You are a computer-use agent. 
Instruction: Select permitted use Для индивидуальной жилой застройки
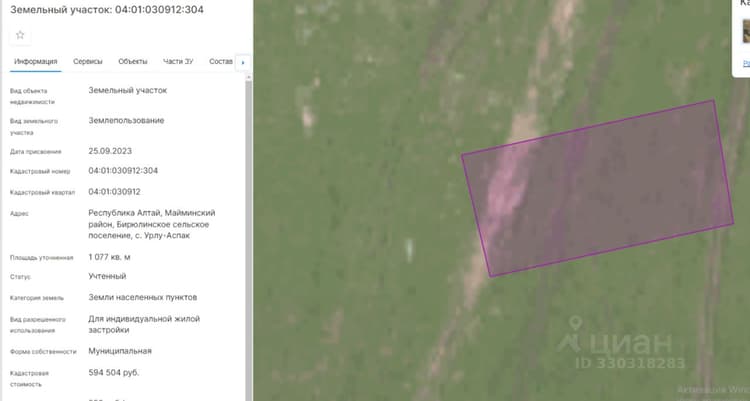[x=144, y=324]
